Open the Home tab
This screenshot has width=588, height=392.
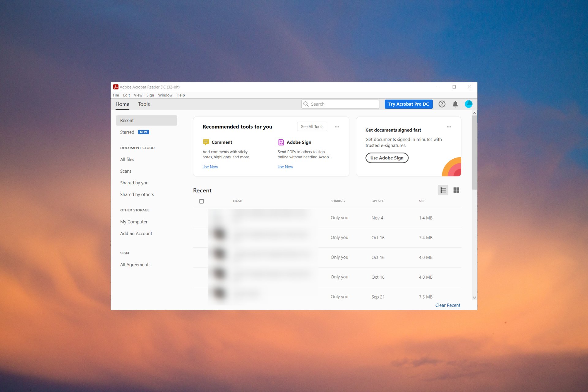pyautogui.click(x=122, y=104)
